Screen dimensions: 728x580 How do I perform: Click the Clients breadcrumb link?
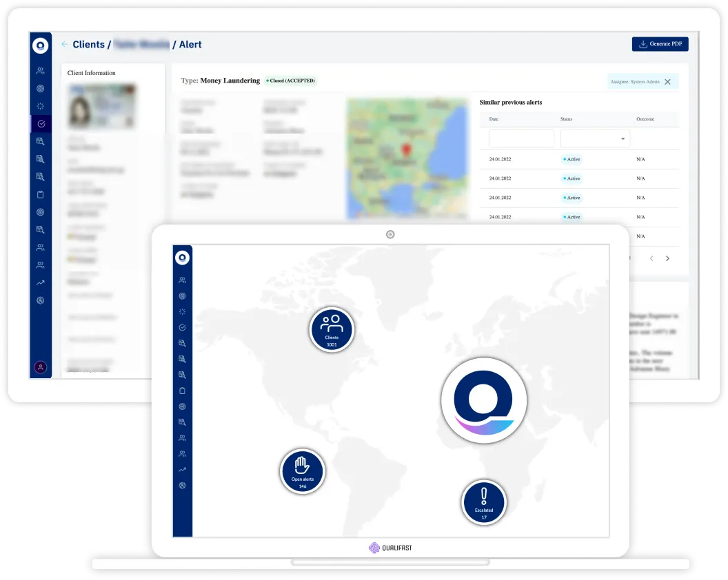click(89, 44)
